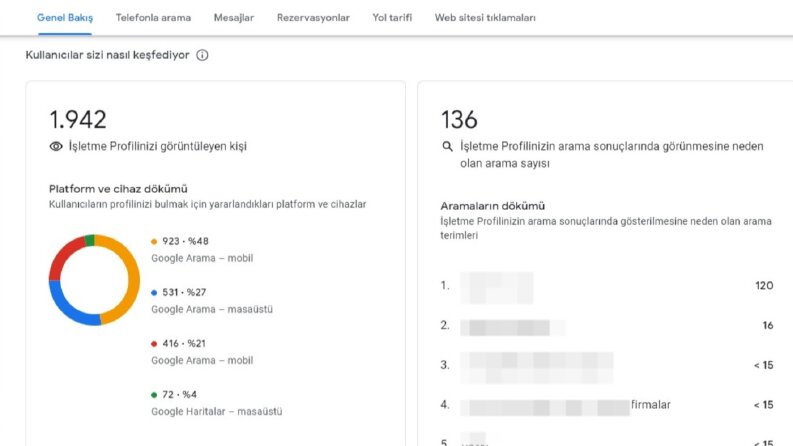The image size is (793, 446).
Task: Click the '72 · %4' value
Action: [x=180, y=394]
